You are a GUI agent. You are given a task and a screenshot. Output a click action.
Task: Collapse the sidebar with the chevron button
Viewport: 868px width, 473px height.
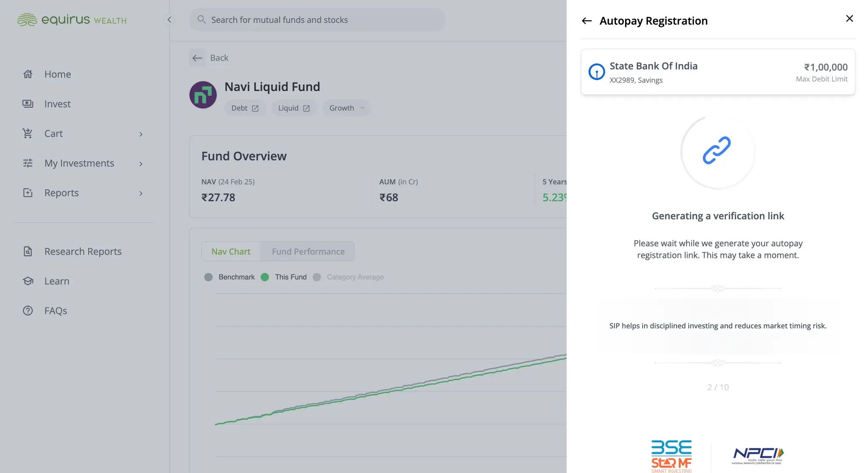tap(169, 20)
